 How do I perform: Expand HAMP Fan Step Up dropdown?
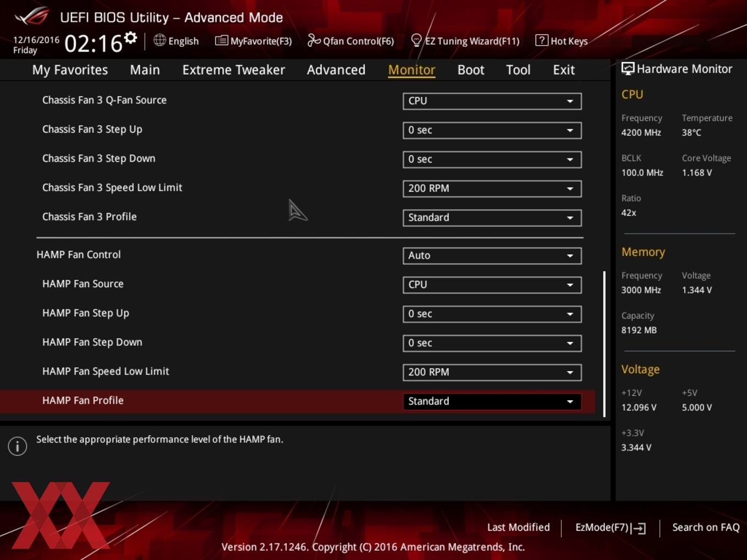492,313
